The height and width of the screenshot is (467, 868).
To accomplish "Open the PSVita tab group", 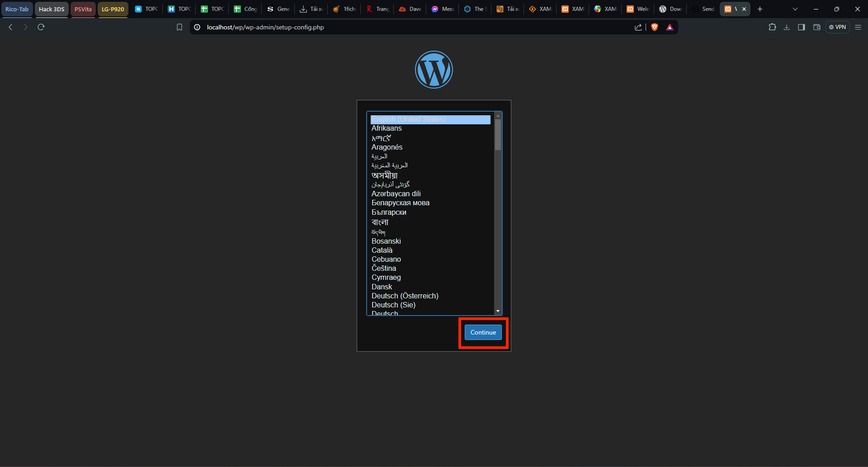I will [83, 9].
